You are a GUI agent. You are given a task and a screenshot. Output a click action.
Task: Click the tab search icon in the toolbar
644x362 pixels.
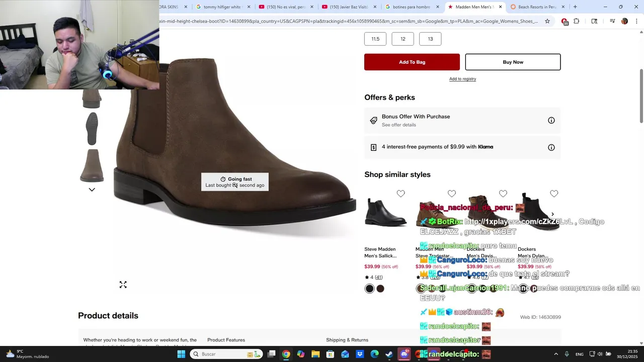(x=594, y=21)
